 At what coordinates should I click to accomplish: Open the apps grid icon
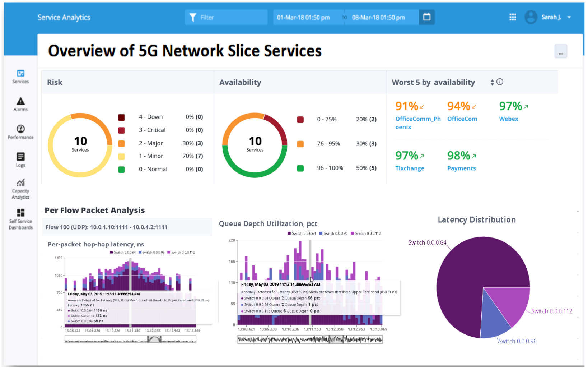513,17
